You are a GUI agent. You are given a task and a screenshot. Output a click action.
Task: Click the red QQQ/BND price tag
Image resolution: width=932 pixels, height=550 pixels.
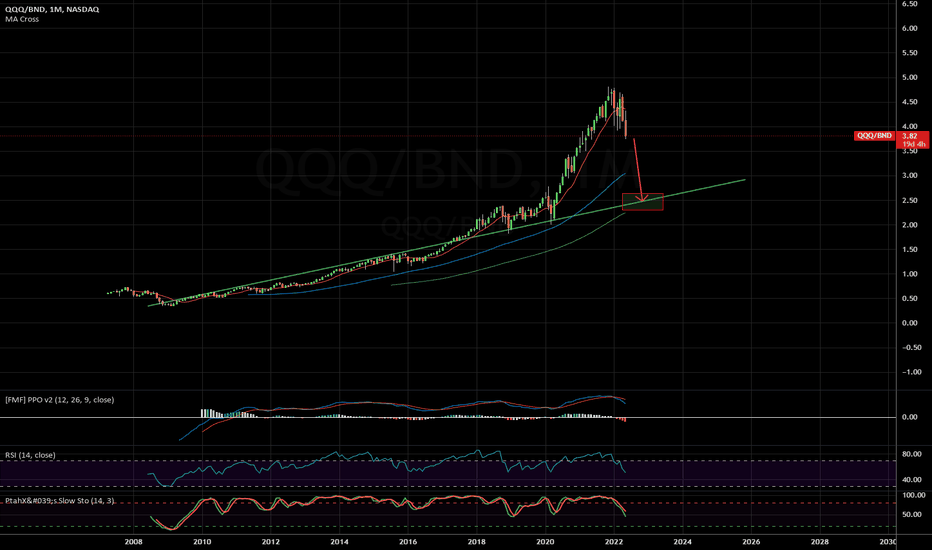tap(874, 136)
